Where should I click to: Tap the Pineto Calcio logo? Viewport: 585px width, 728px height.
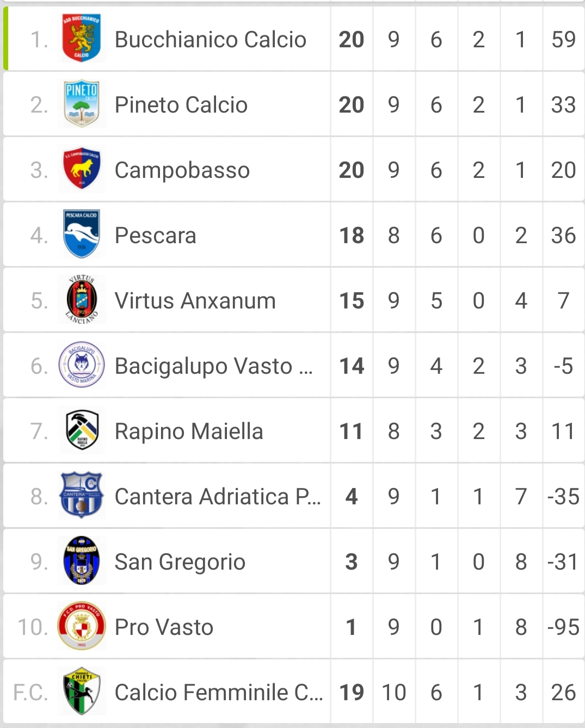[82, 104]
